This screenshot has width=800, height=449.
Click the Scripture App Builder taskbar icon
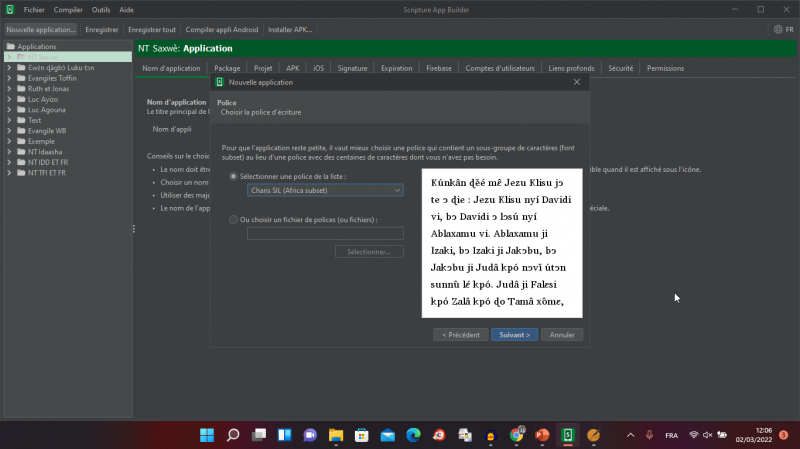[567, 435]
